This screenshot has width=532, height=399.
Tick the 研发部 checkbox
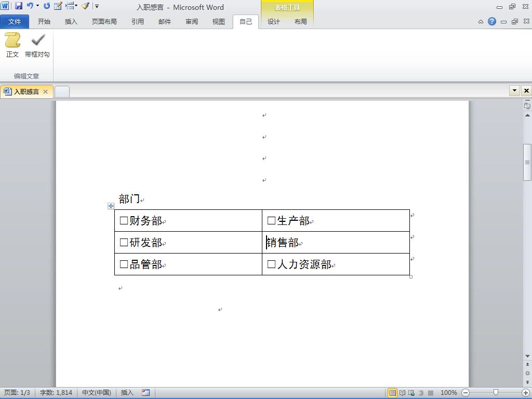124,243
